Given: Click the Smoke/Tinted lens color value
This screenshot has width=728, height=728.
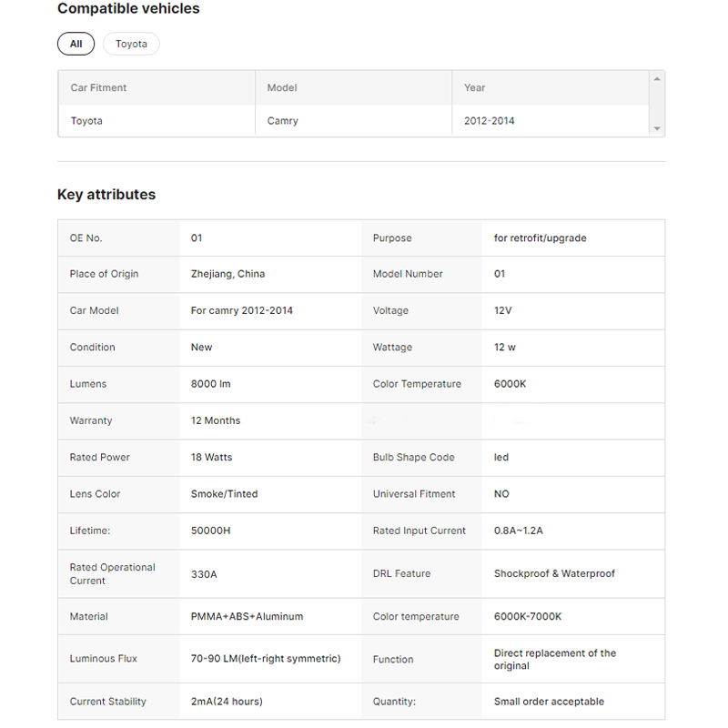Looking at the screenshot, I should click(x=224, y=494).
